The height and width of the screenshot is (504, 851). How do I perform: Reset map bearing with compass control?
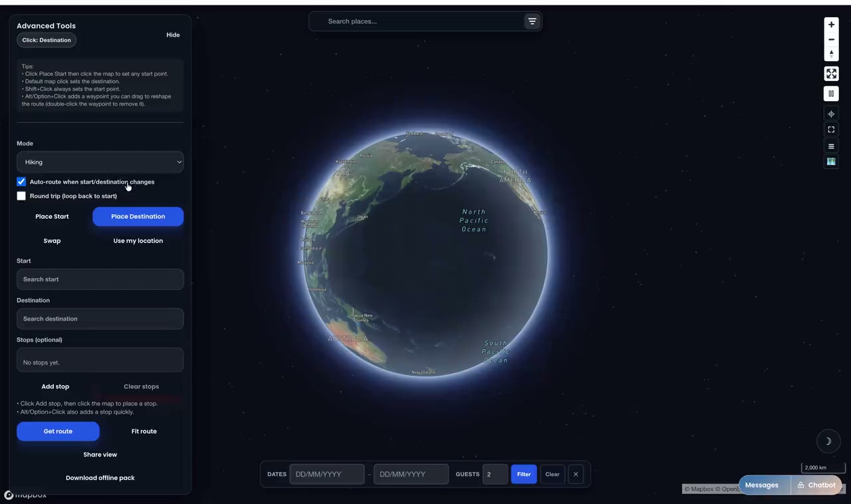tap(831, 54)
